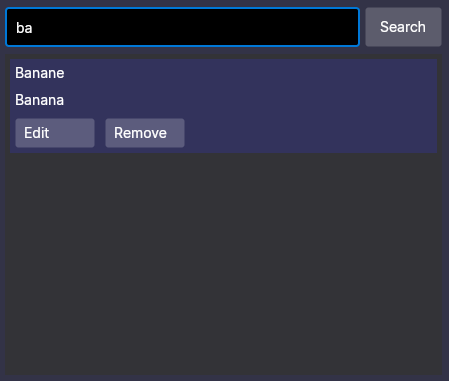Select the Banana text in the list

(x=39, y=100)
